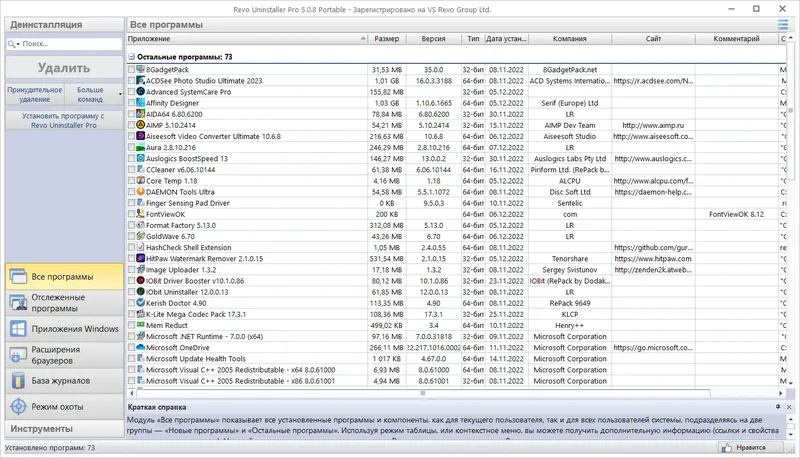Check the Aura 2.8.10.216 checkbox
Viewport: 800px width, 458px height.
click(x=132, y=147)
